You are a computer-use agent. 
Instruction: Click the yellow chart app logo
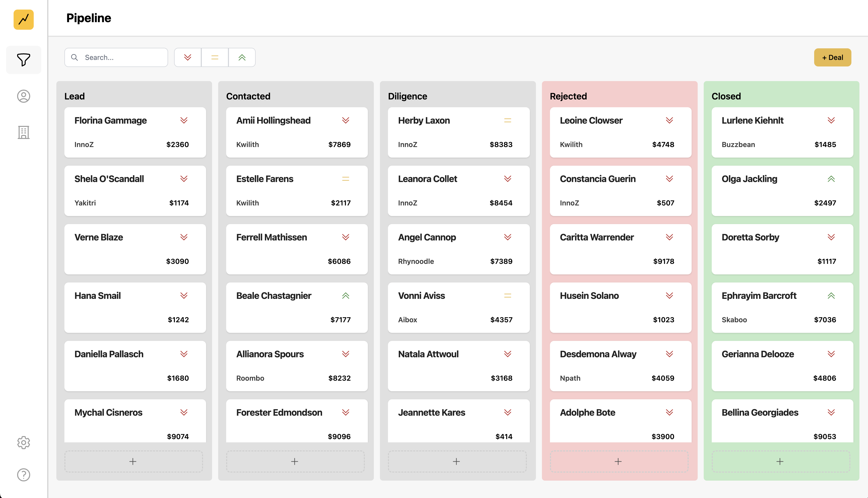[x=24, y=19]
